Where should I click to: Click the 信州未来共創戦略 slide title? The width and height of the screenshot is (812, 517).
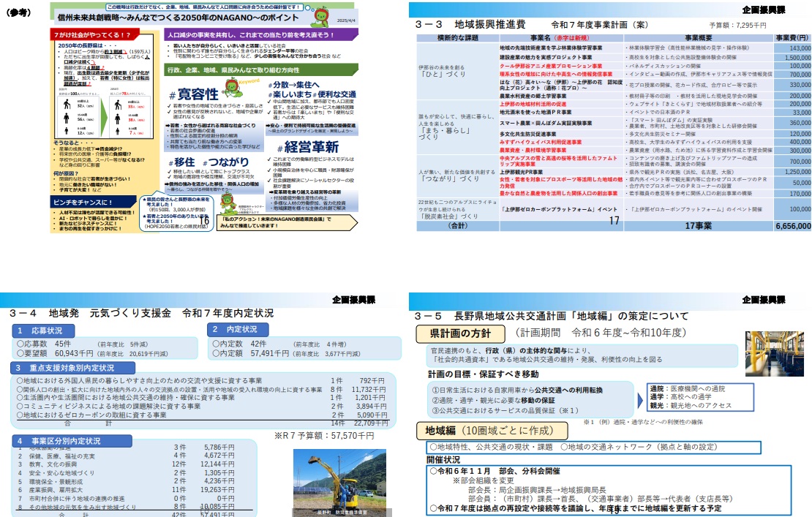(178, 18)
